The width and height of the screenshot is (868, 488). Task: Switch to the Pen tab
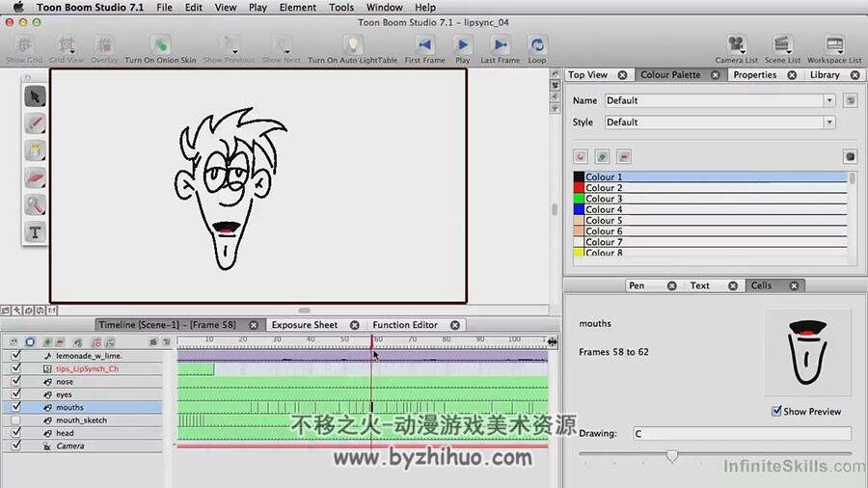(x=637, y=285)
